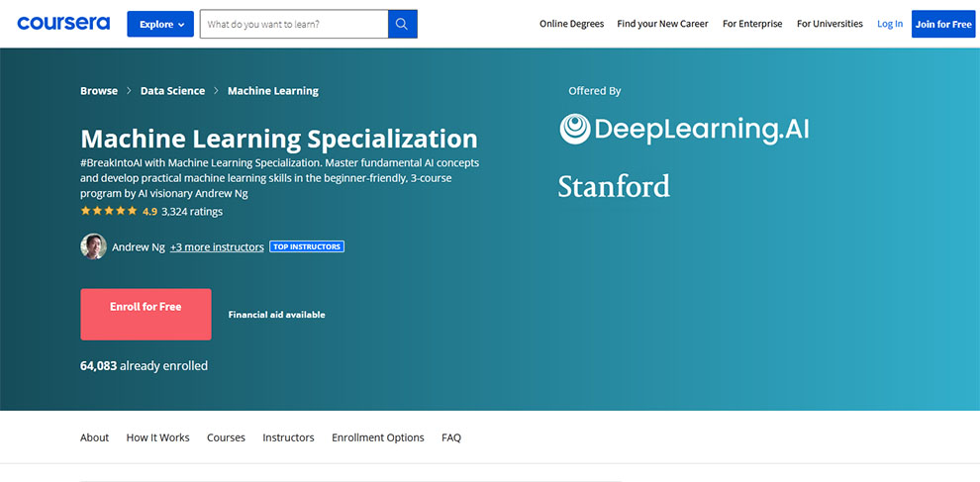Open the Data Science breadcrumb
980x482 pixels.
172,91
